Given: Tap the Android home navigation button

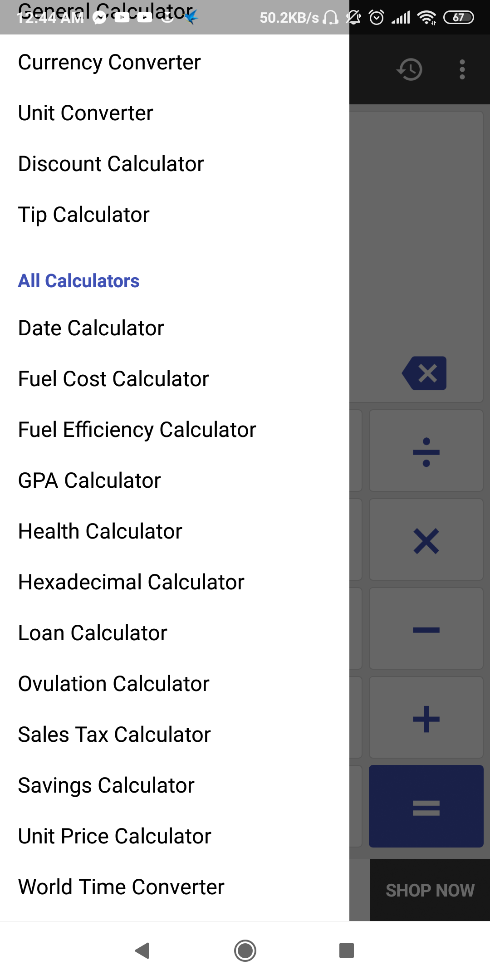Looking at the screenshot, I should [x=245, y=951].
